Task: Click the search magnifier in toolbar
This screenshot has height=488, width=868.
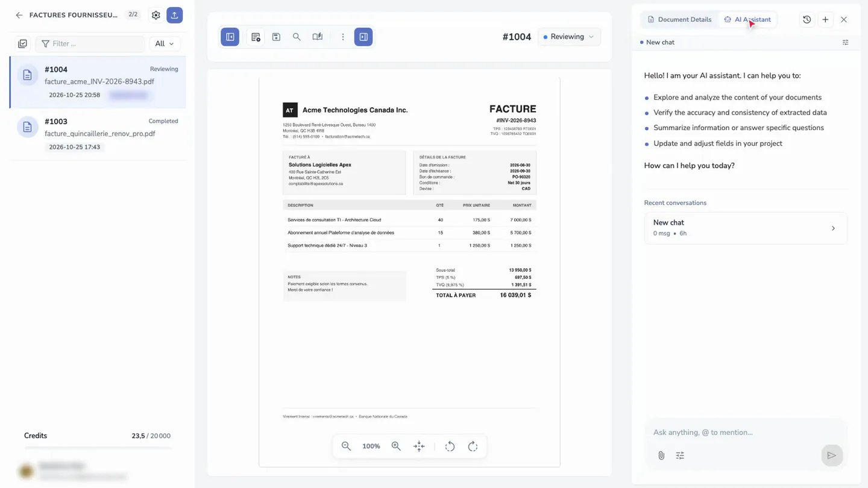Action: pyautogui.click(x=297, y=37)
